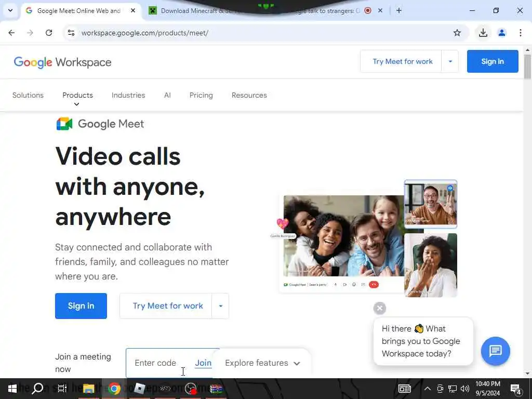Bookmark this page with the star icon
The image size is (532, 399).
pos(457,33)
